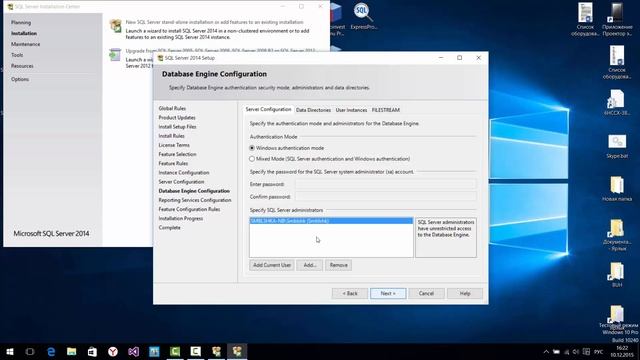Viewport: 640px width, 360px height.
Task: Open the Tools section in Installation Center
Action: point(17,55)
